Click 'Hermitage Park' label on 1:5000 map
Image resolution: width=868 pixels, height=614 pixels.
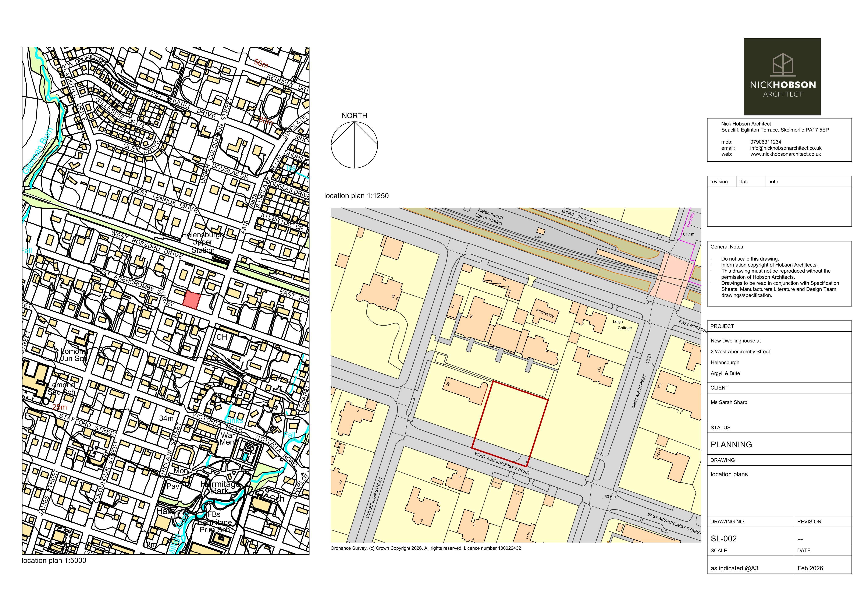[x=220, y=487]
